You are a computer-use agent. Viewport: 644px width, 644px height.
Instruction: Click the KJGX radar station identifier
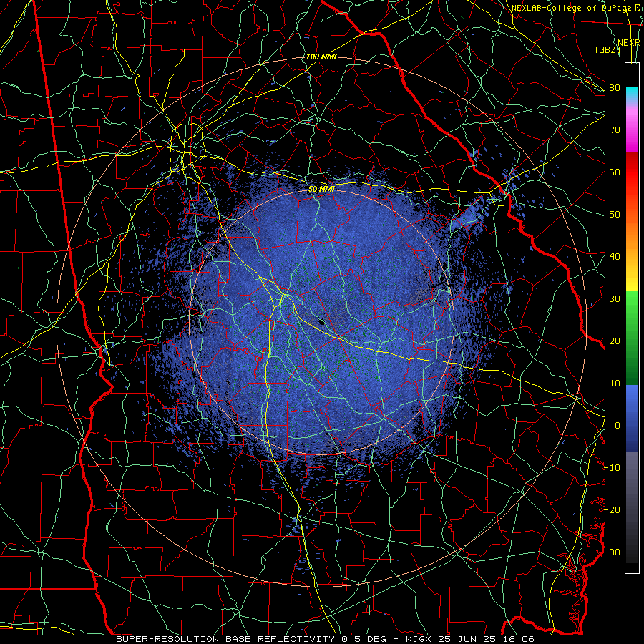[x=419, y=639]
